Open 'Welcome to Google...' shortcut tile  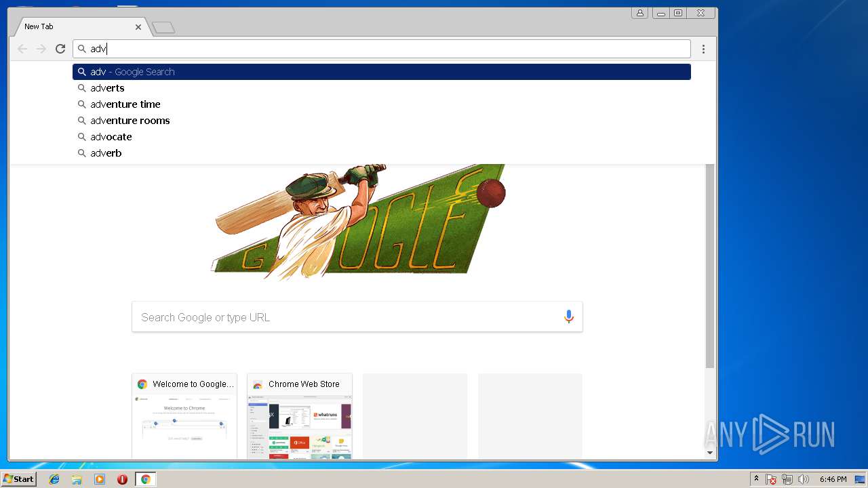184,416
